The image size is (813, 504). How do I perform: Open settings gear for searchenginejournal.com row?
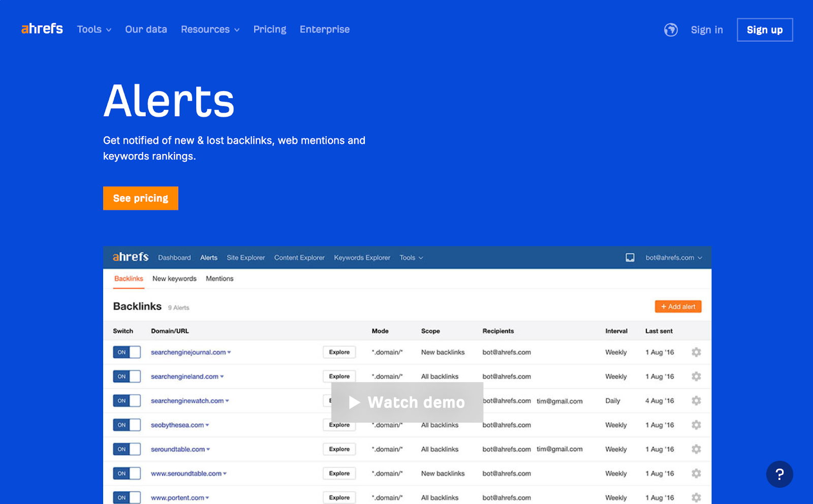(x=696, y=352)
